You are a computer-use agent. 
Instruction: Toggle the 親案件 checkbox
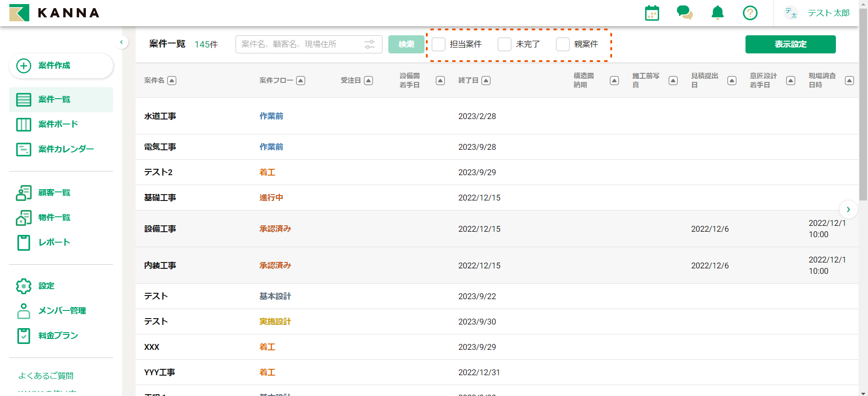pos(563,44)
